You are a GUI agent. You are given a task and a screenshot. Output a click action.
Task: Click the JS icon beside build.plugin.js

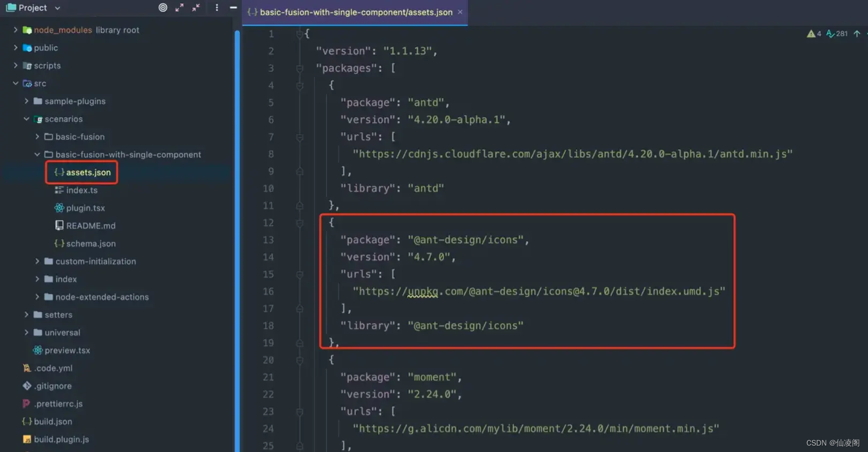tap(27, 439)
